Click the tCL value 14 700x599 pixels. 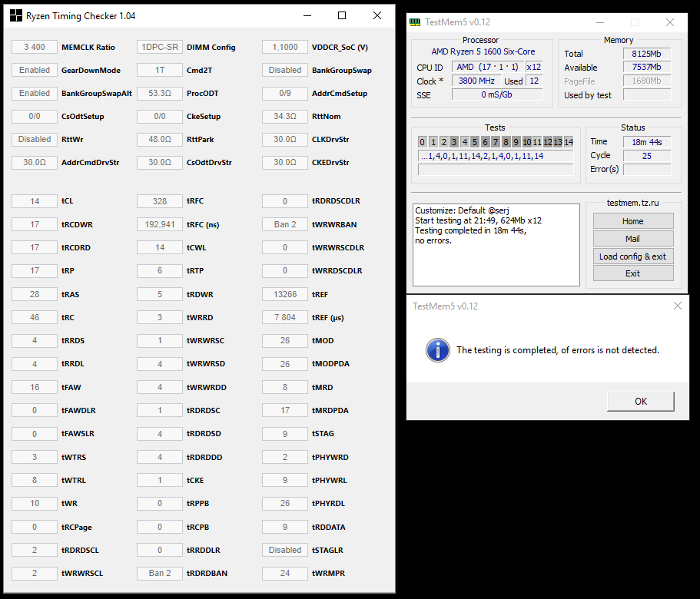tap(35, 201)
